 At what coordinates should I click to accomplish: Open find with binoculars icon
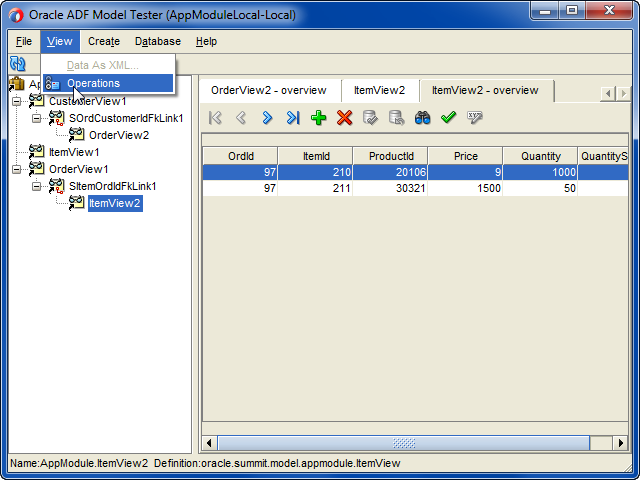[422, 118]
